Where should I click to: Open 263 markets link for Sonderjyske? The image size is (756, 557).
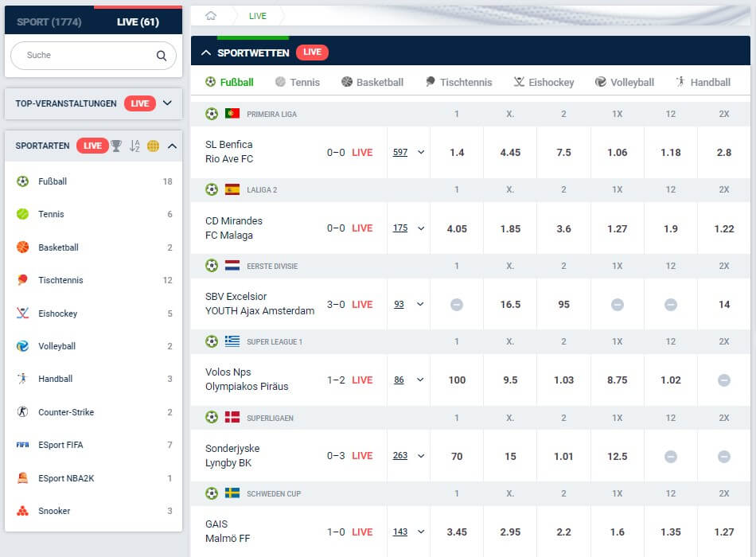[x=400, y=456]
